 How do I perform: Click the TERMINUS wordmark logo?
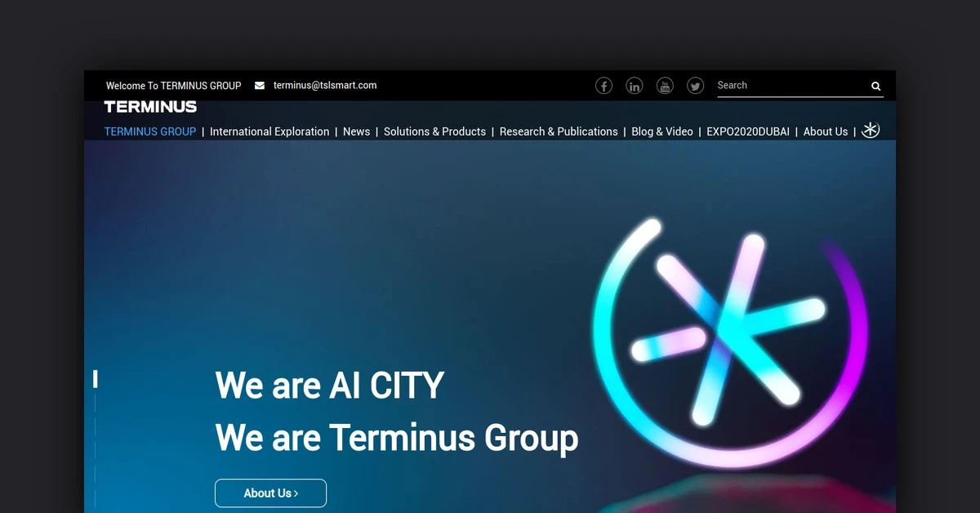tap(150, 106)
